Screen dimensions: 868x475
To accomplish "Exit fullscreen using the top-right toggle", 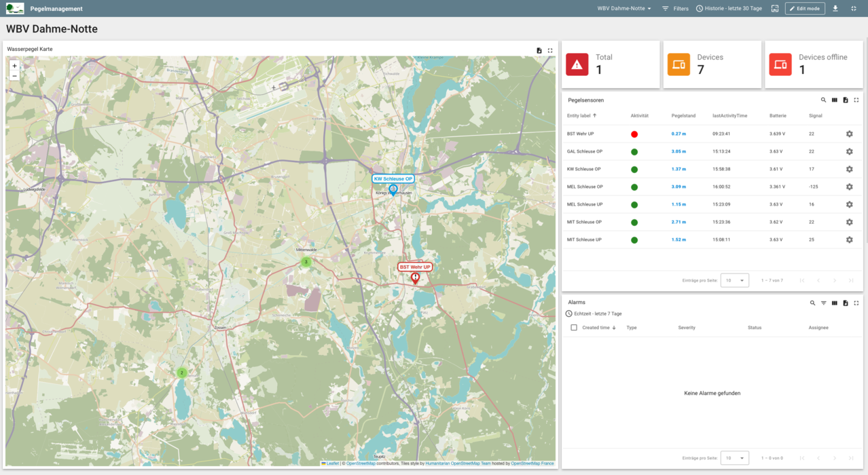I will [854, 9].
